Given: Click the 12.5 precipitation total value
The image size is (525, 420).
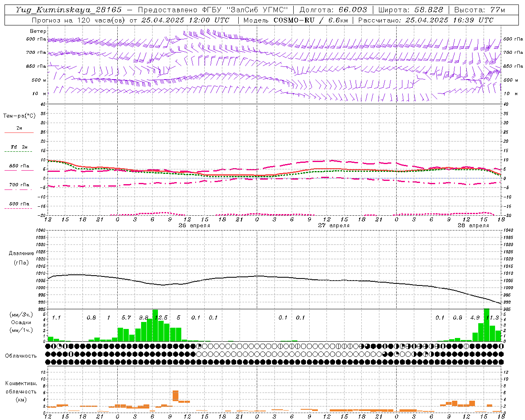Looking at the screenshot, I should point(161,317).
